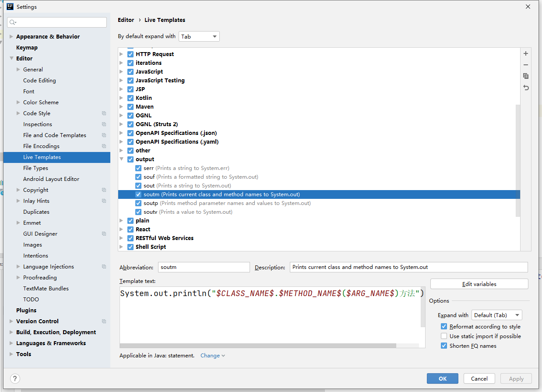Open the Plugins settings page

tap(26, 311)
